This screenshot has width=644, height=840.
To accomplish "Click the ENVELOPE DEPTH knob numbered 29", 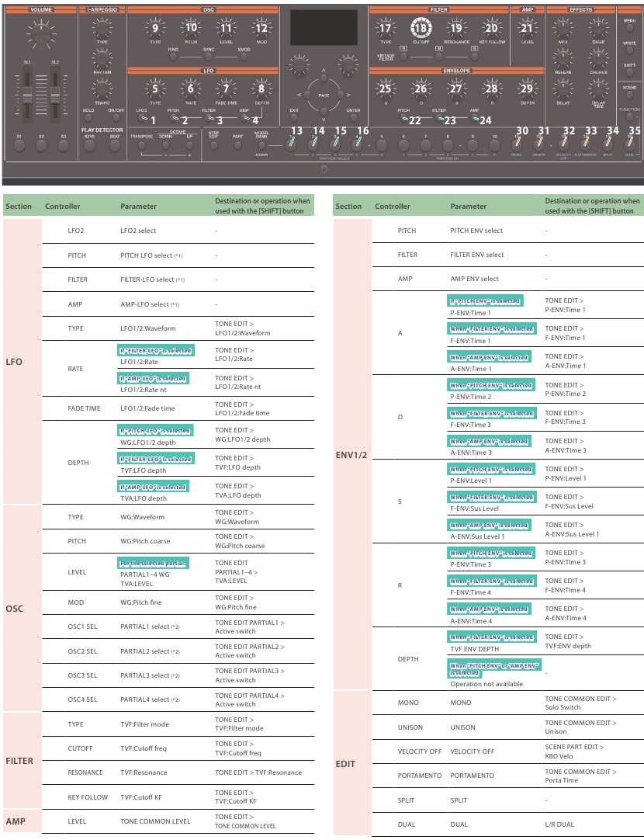I will pyautogui.click(x=528, y=89).
